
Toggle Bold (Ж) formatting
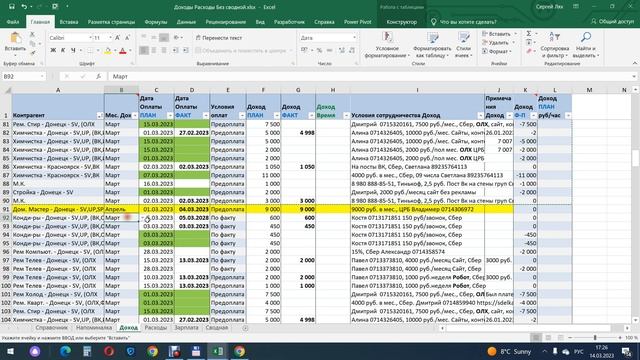(53, 50)
